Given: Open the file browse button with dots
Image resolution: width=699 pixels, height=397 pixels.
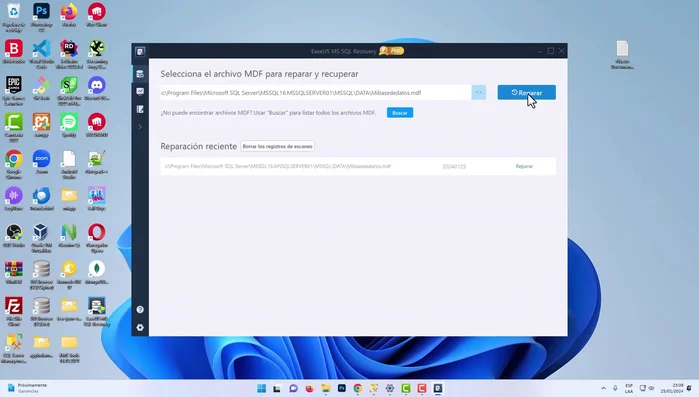Looking at the screenshot, I should pos(478,92).
